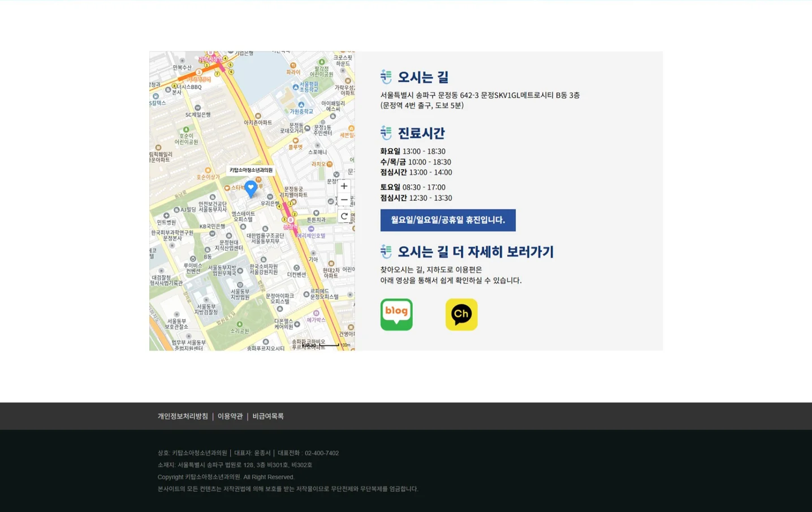Zoom out on the map
This screenshot has height=512, width=812.
tap(344, 199)
